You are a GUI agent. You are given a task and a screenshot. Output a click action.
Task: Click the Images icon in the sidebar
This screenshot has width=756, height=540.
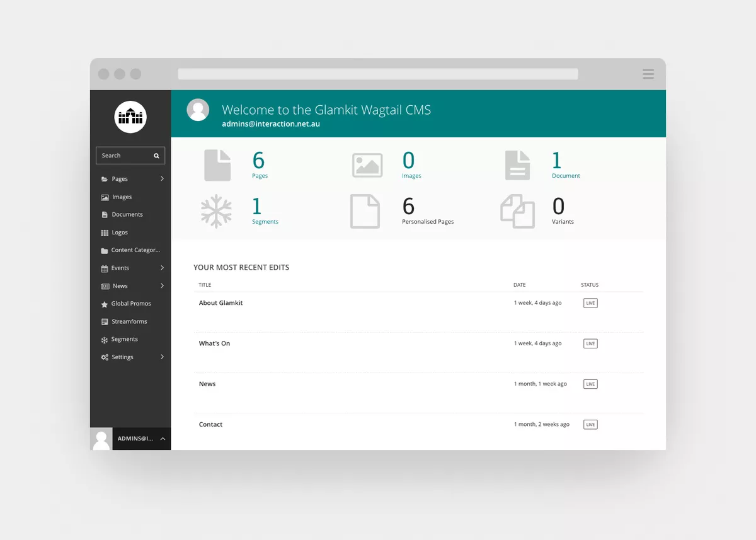click(x=105, y=197)
